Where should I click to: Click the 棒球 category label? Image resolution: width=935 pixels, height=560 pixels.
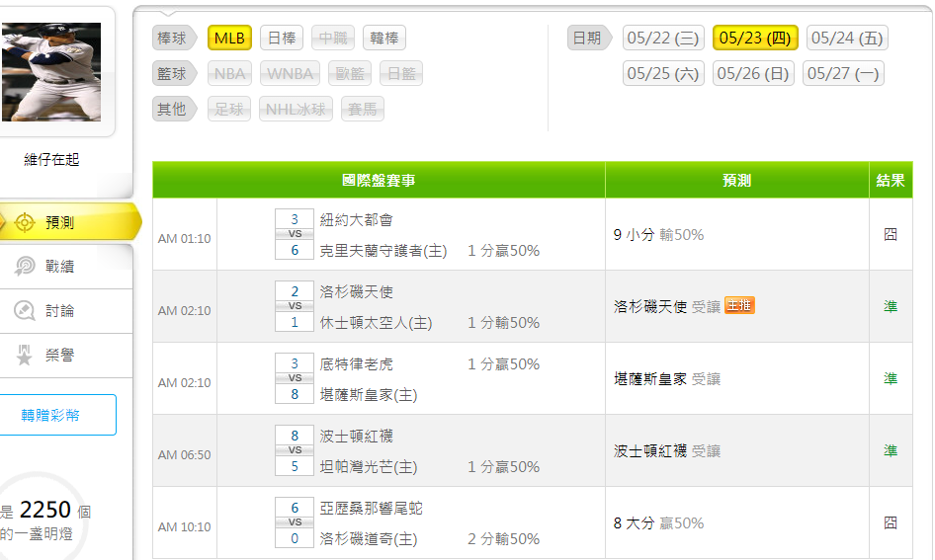point(173,39)
